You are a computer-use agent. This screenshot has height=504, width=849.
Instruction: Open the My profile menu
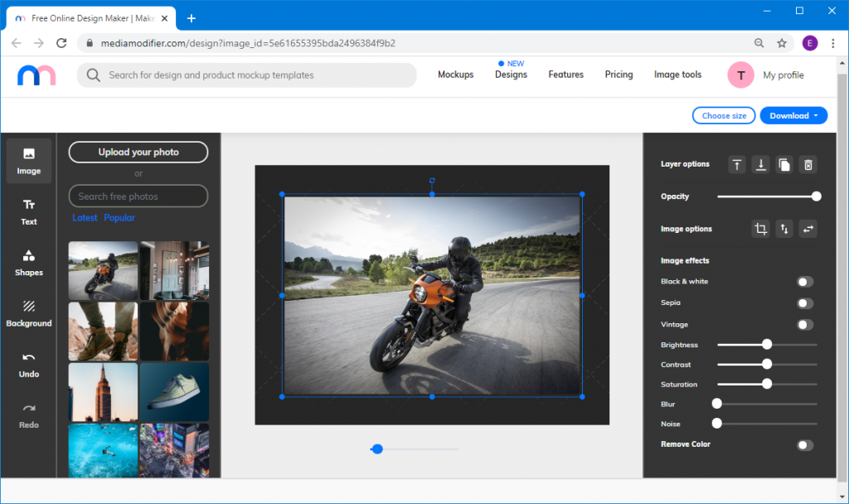point(783,75)
